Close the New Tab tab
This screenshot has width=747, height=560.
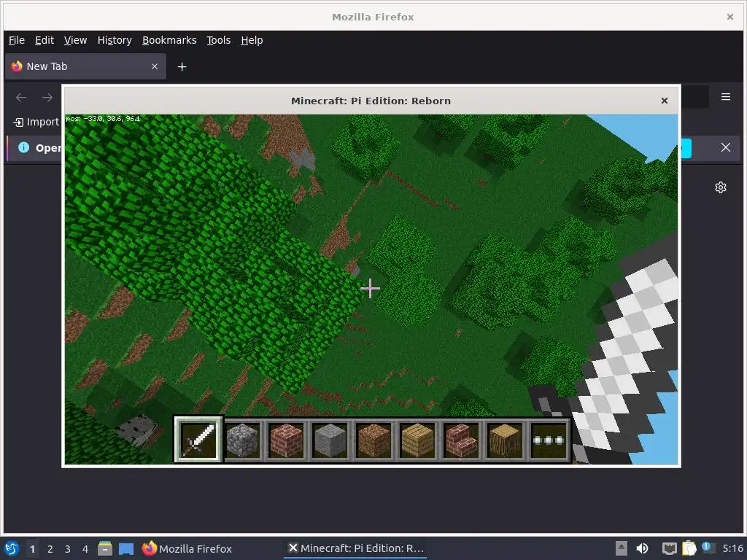(155, 66)
